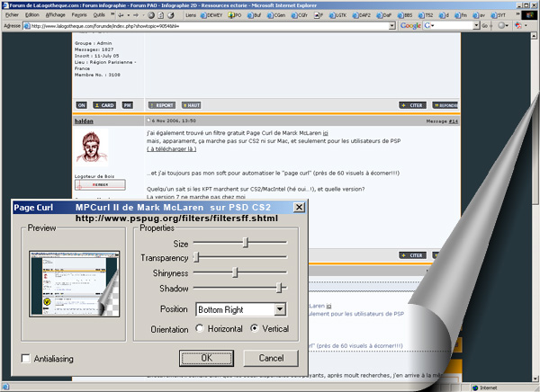The image size is (540, 392).
Task: Click the Shadow slider handle
Action: click(x=280, y=288)
